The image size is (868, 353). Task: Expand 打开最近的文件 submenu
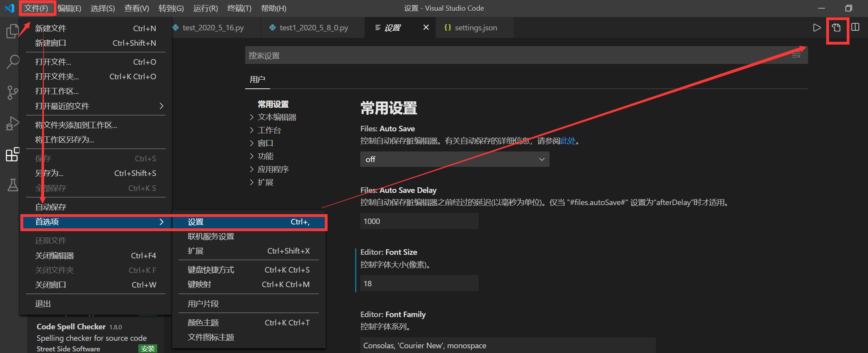(x=95, y=106)
